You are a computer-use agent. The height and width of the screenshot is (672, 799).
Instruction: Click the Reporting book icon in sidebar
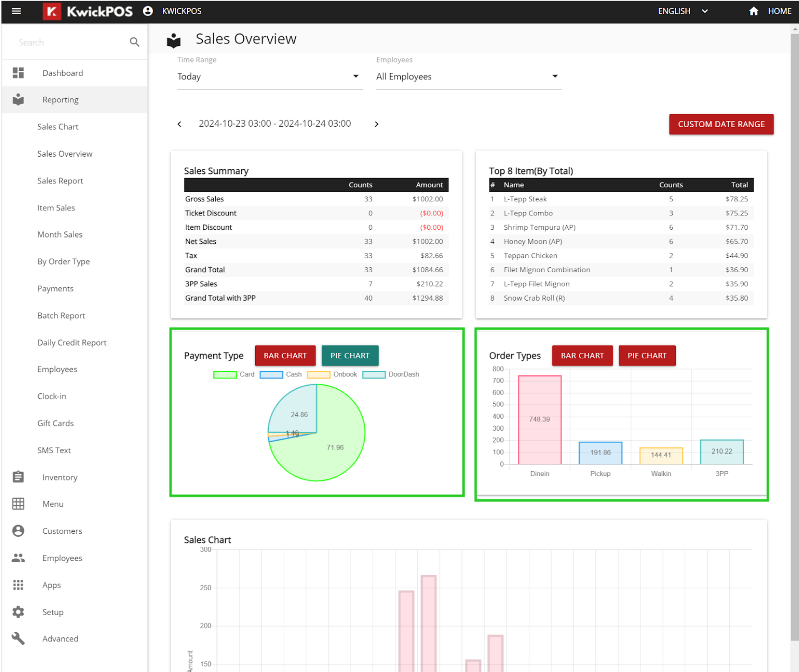[18, 100]
